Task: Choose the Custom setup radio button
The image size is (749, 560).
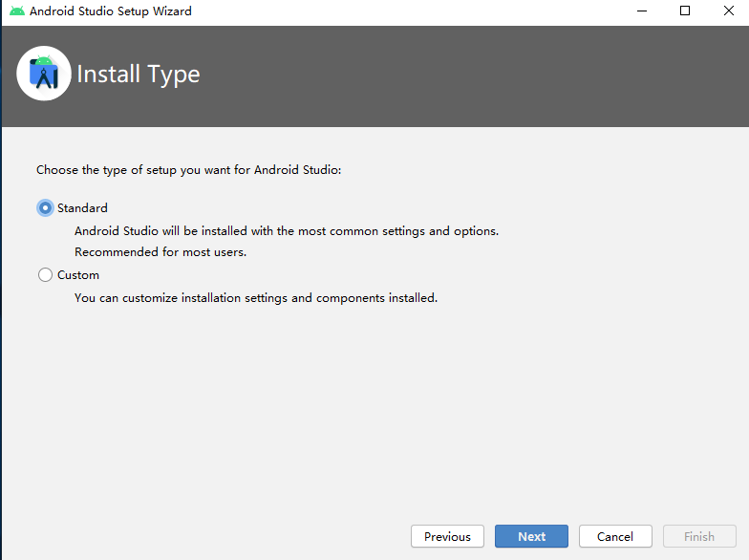Action: 46,275
